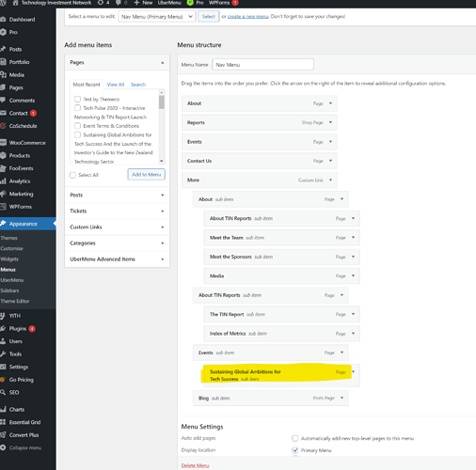Expand the Reports menu item options
Image resolution: width=476 pixels, height=470 pixels.
click(330, 122)
